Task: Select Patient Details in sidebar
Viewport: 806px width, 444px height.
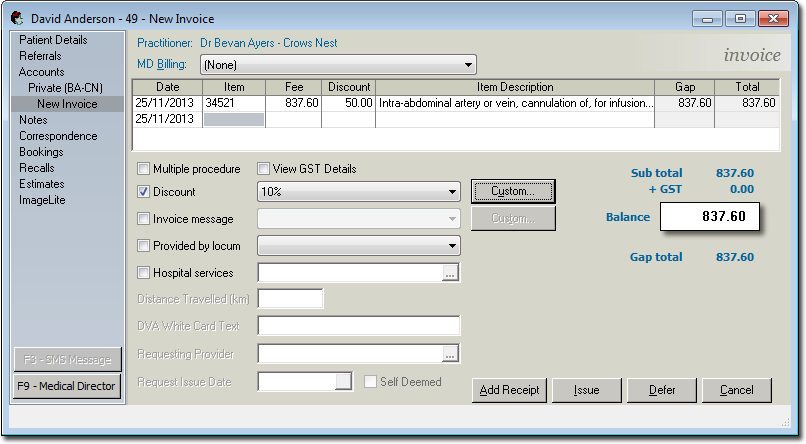Action: (x=53, y=40)
